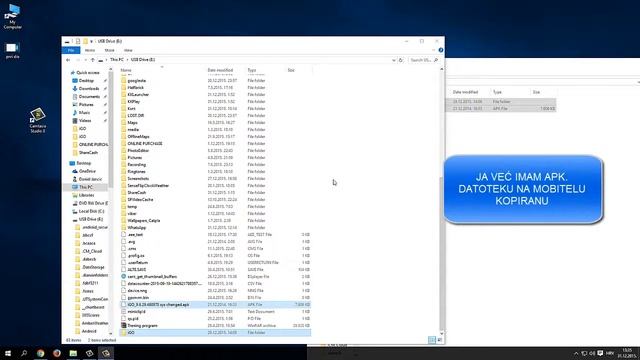Sort by Date modified column header
640x360 pixels.
pos(220,70)
